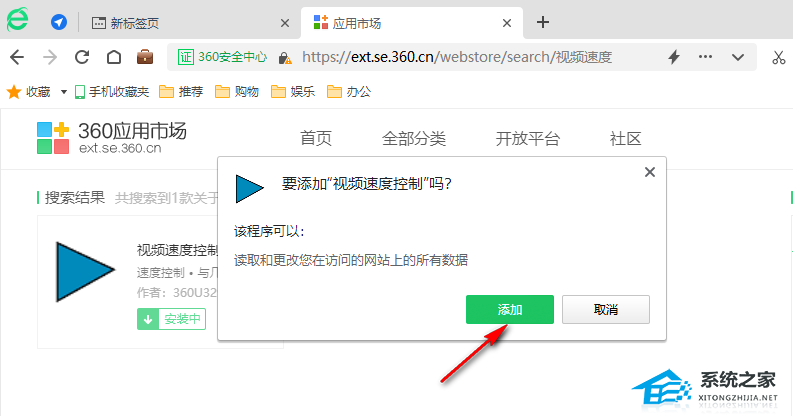Click the 取消 button in dialog
Viewport: 793px width, 416px height.
(606, 309)
